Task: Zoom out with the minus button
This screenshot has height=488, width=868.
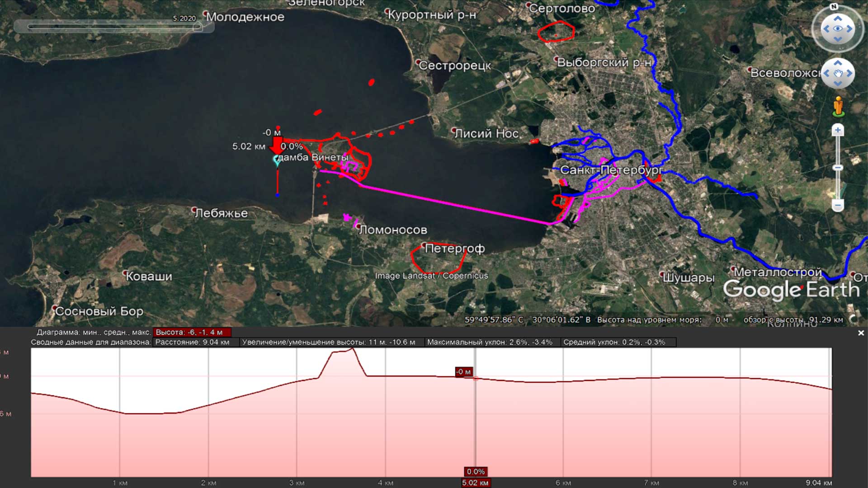Action: pyautogui.click(x=838, y=205)
